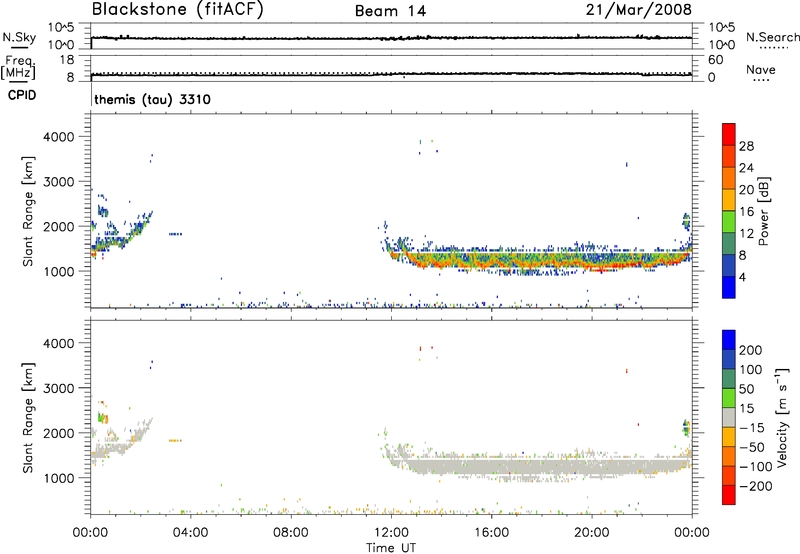Pick the light green 12–16 dB Power swatch
Image resolution: width=800 pixels, height=554 pixels.
(729, 221)
